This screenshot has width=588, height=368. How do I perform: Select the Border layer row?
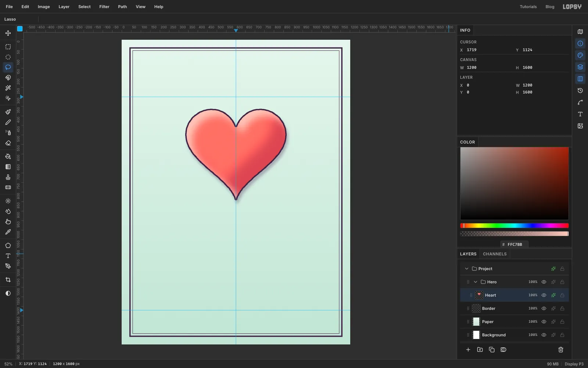pyautogui.click(x=514, y=308)
